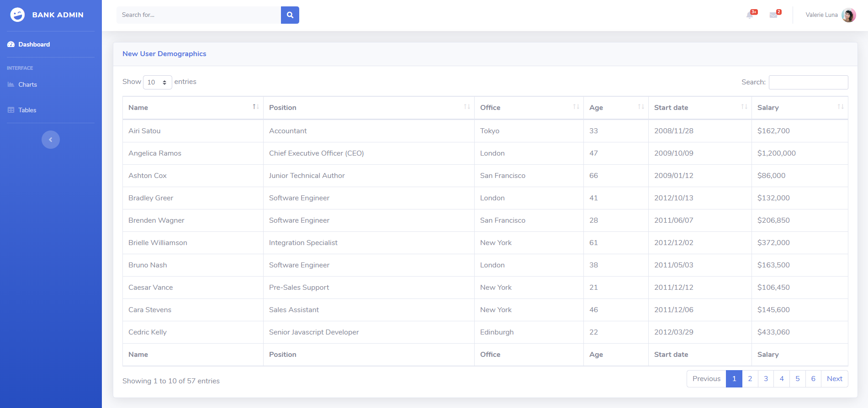Go to the Next page of entries
This screenshot has width=868, height=408.
click(x=834, y=379)
